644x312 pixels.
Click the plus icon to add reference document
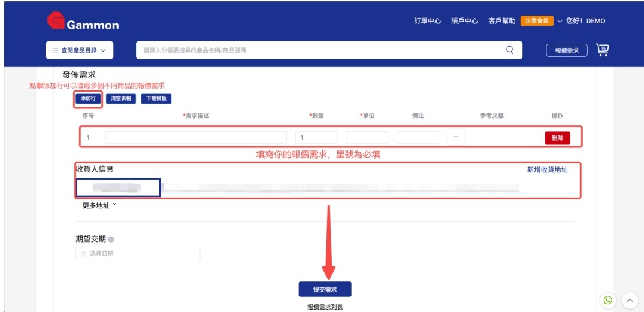pyautogui.click(x=456, y=137)
